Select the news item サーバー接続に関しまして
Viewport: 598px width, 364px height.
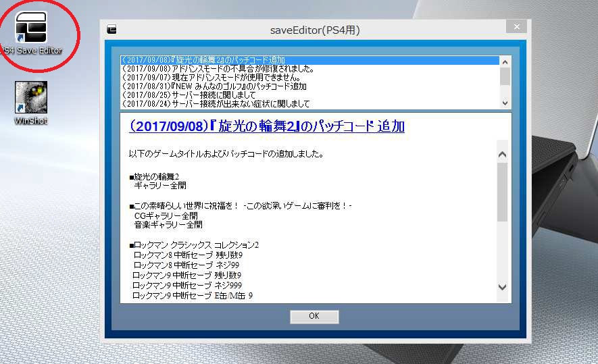tap(309, 95)
